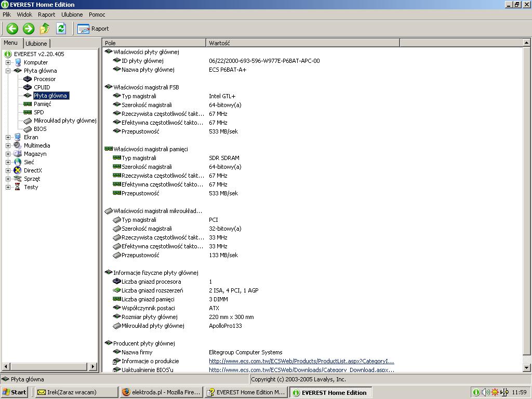This screenshot has width=532, height=399.
Task: Click the green Forward arrow toolbar icon
Action: [29, 29]
